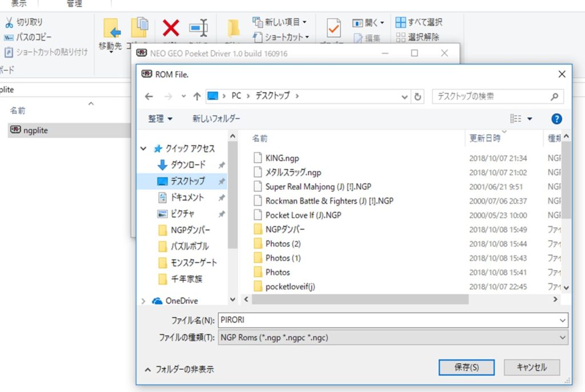This screenshot has height=392, width=585.
Task: Click the file list vertical scrollbar down arrow
Action: coord(566,288)
